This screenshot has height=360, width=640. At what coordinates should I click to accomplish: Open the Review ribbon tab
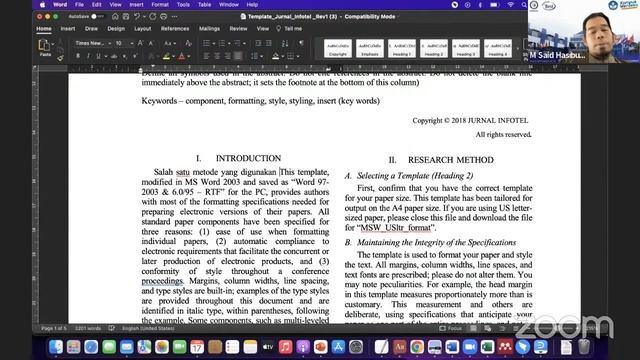coord(238,29)
